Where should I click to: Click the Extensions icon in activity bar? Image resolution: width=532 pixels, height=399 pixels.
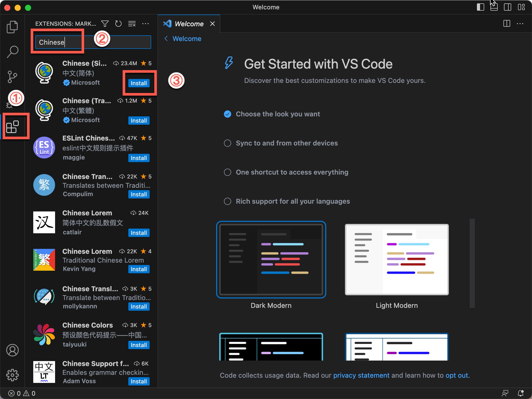click(x=12, y=127)
